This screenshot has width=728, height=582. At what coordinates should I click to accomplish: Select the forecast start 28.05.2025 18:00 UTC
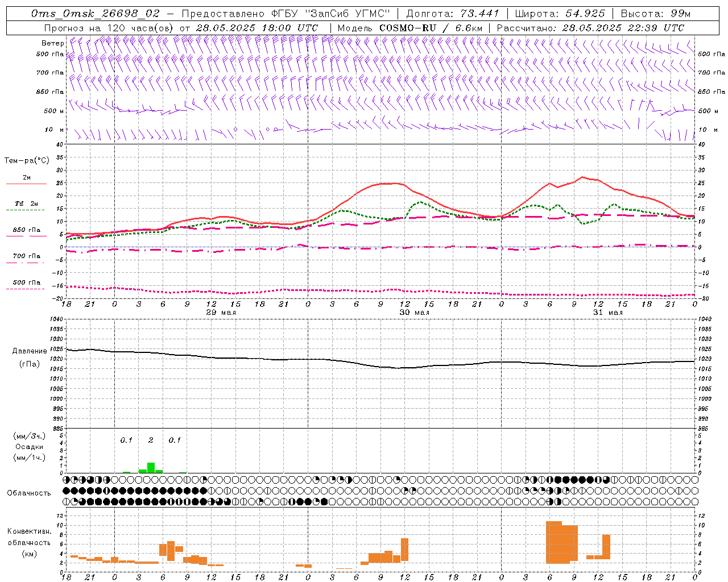pos(257,28)
